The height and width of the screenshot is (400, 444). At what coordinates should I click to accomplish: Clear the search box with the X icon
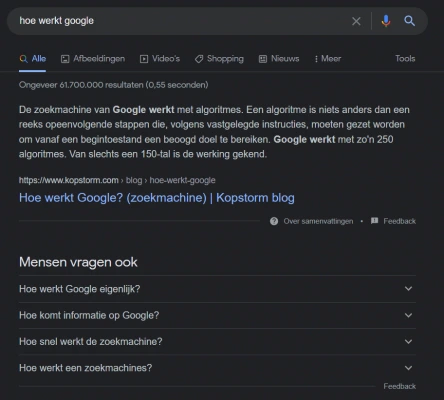[x=356, y=21]
